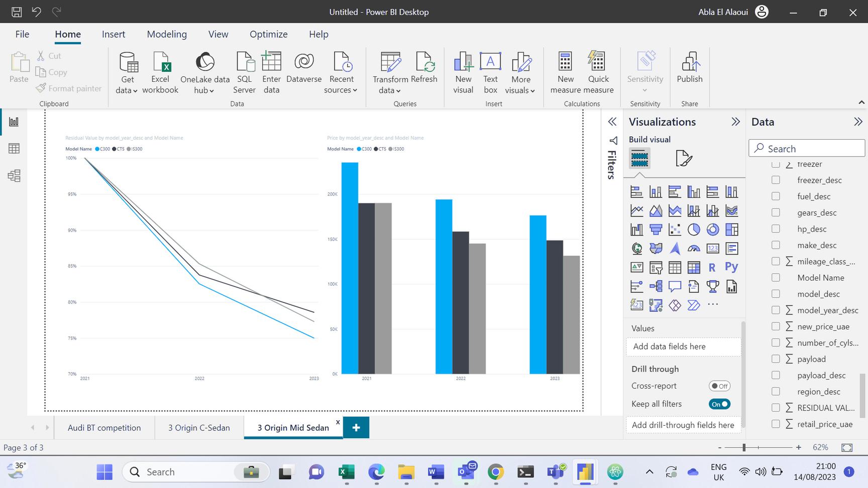Save the report from title bar
The image size is (868, 488).
(17, 12)
